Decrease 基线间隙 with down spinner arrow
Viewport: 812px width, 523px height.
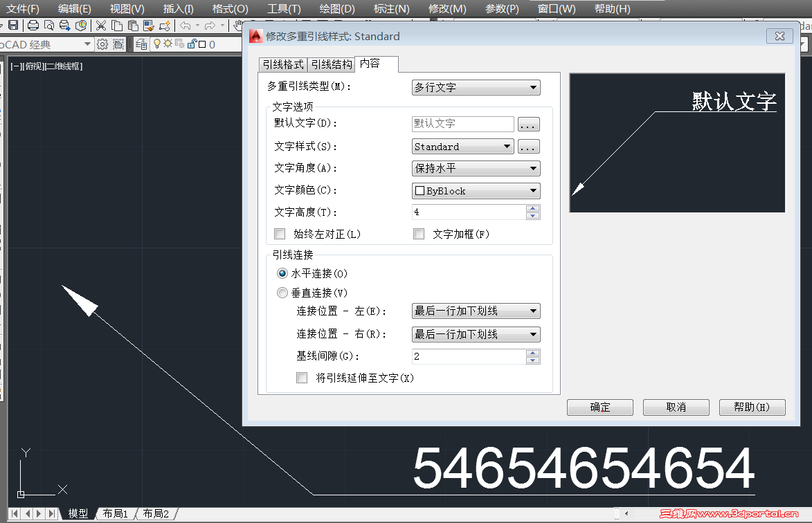click(533, 360)
